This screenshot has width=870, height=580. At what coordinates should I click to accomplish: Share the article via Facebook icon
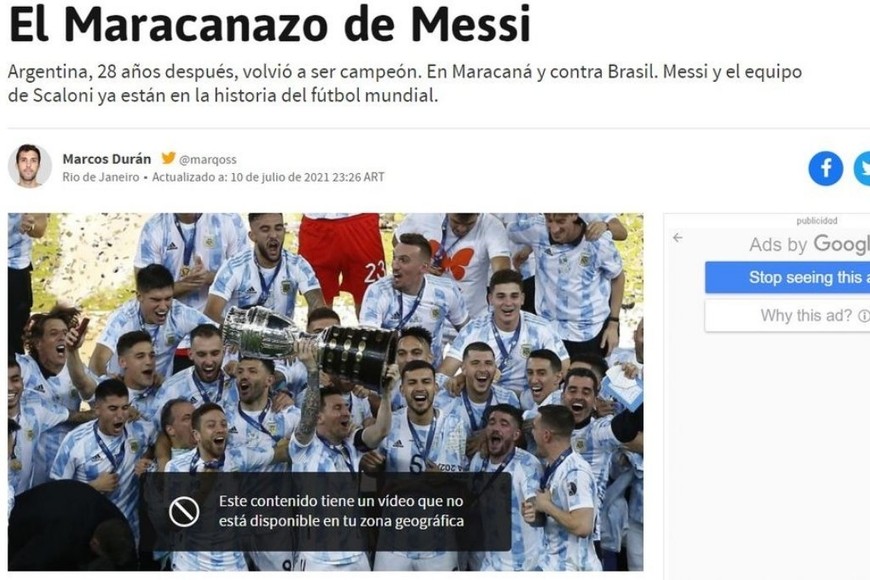pos(826,168)
